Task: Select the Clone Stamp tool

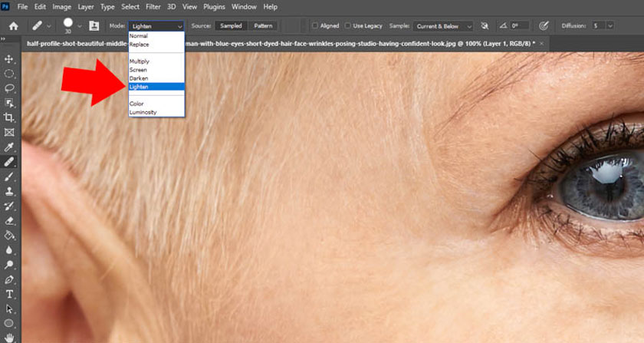Action: pos(9,191)
